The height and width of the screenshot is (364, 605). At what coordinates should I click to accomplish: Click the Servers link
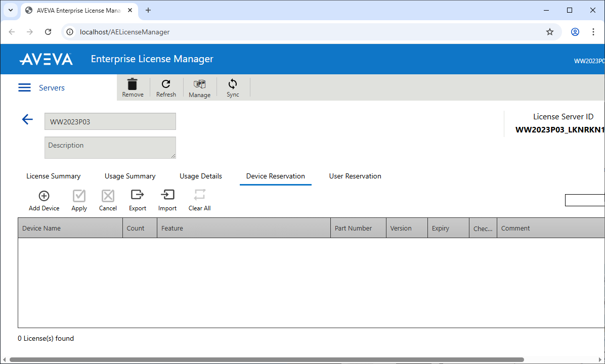[52, 88]
